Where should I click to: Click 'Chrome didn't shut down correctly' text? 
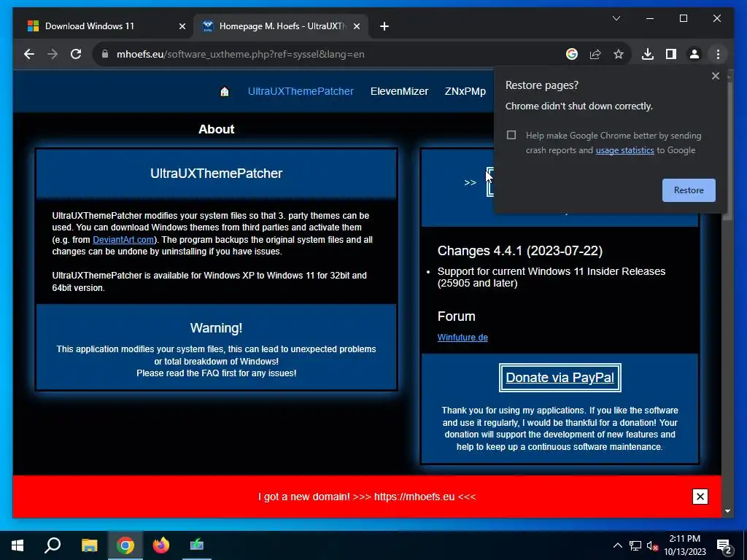click(x=578, y=106)
